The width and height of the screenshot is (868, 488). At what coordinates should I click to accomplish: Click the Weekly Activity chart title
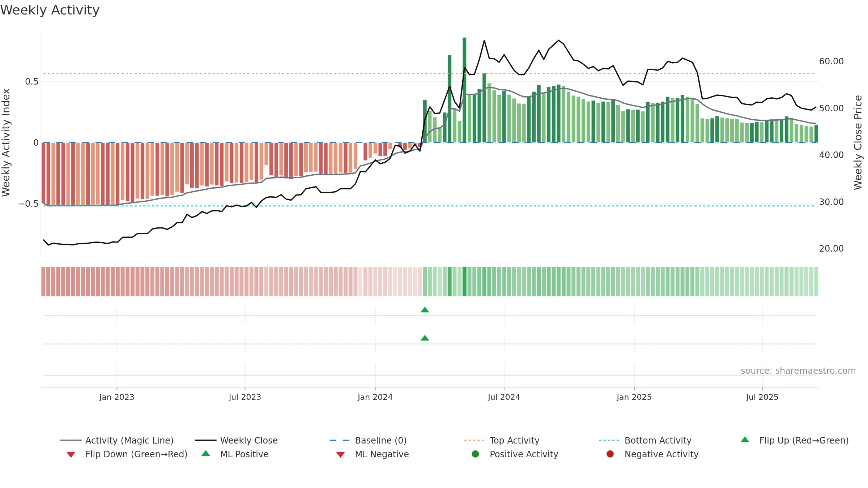pyautogui.click(x=50, y=10)
